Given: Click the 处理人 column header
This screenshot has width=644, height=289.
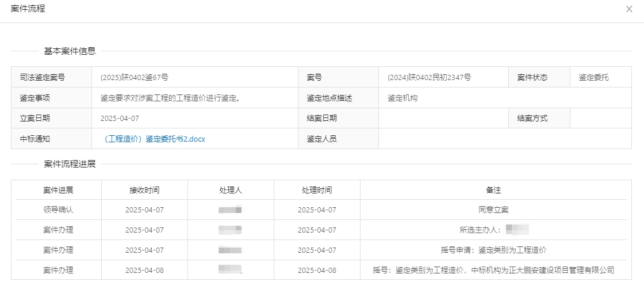Looking at the screenshot, I should (x=231, y=190).
